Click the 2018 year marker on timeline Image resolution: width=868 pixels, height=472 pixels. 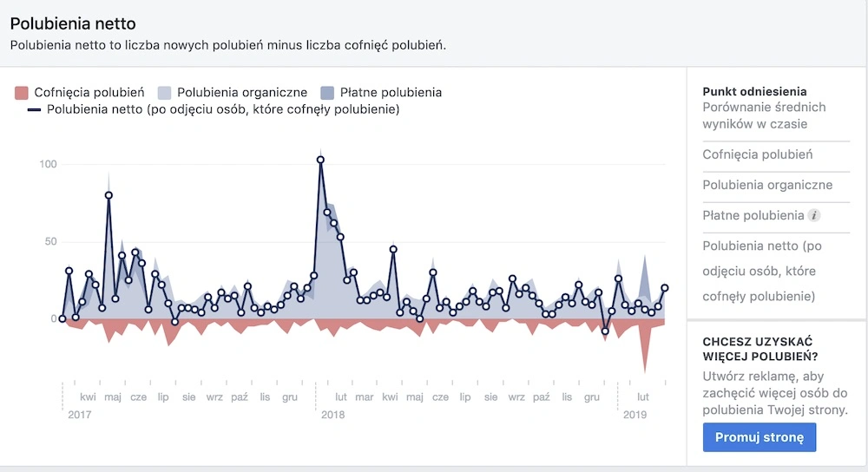click(333, 415)
